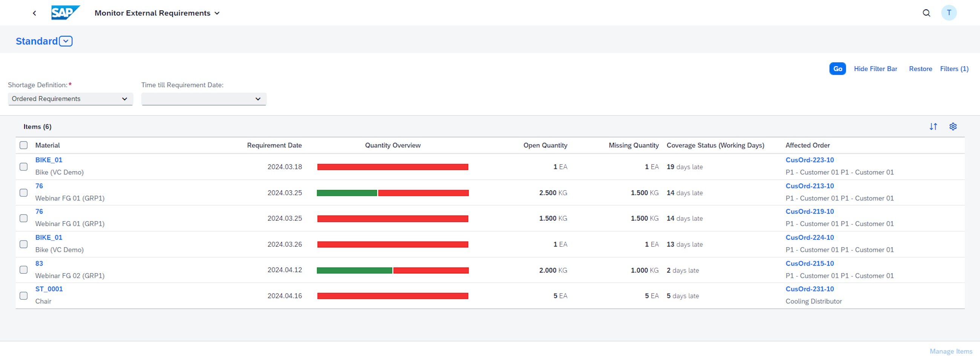Expand the Standard variant chevron

[x=66, y=41]
